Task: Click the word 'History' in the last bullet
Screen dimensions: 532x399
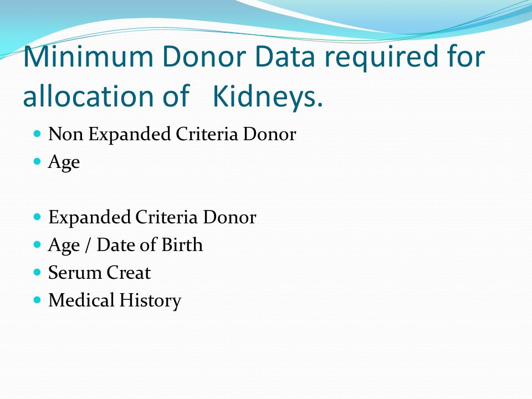Action: click(x=150, y=300)
